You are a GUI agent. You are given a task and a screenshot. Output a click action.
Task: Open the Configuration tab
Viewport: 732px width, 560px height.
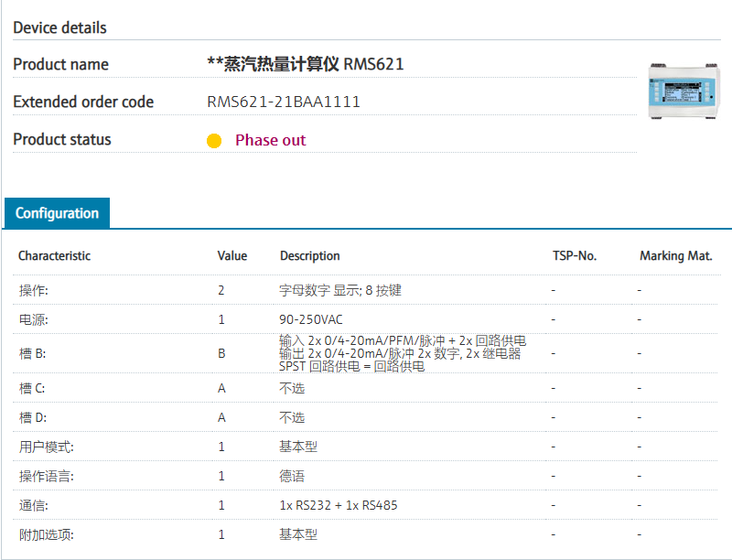tap(57, 213)
